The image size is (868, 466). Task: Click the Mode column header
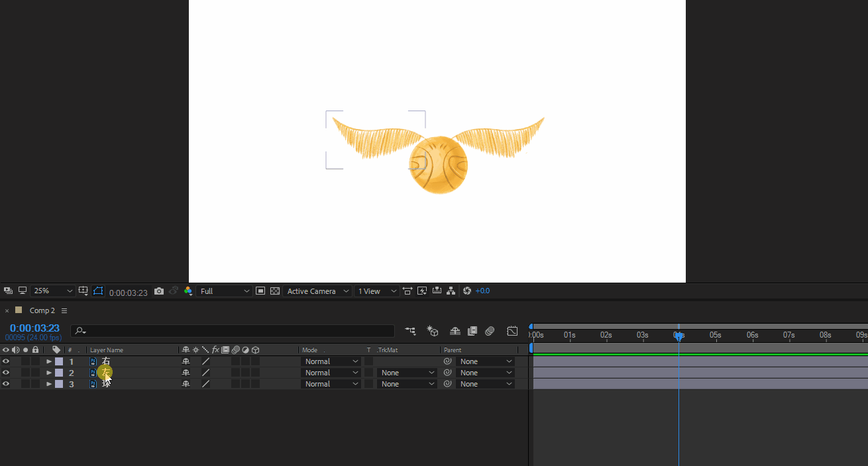309,350
